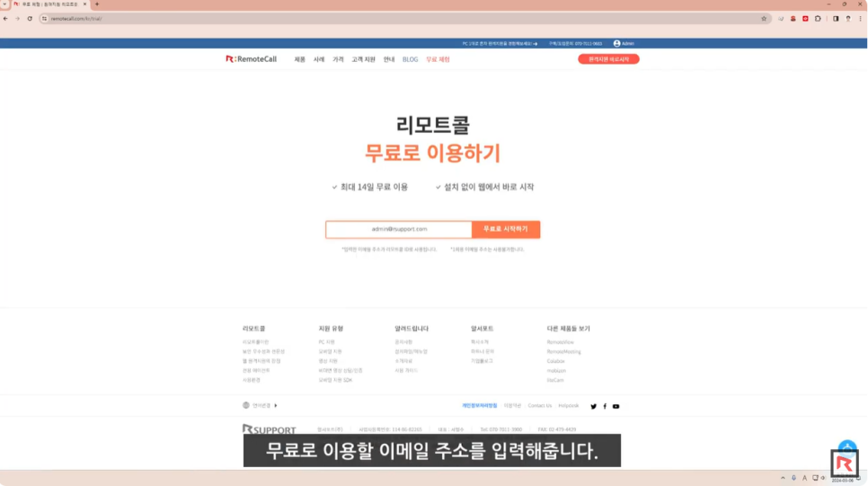Click the browser back arrow

(x=5, y=18)
